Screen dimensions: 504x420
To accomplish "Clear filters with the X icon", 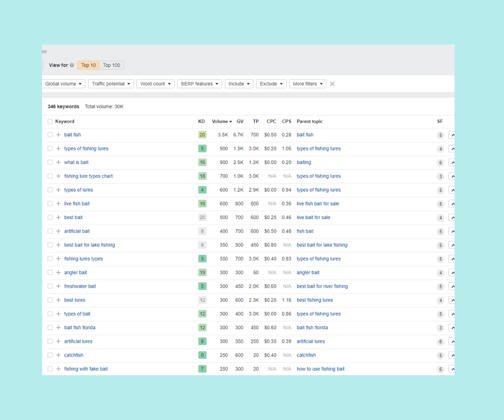I will pyautogui.click(x=332, y=84).
